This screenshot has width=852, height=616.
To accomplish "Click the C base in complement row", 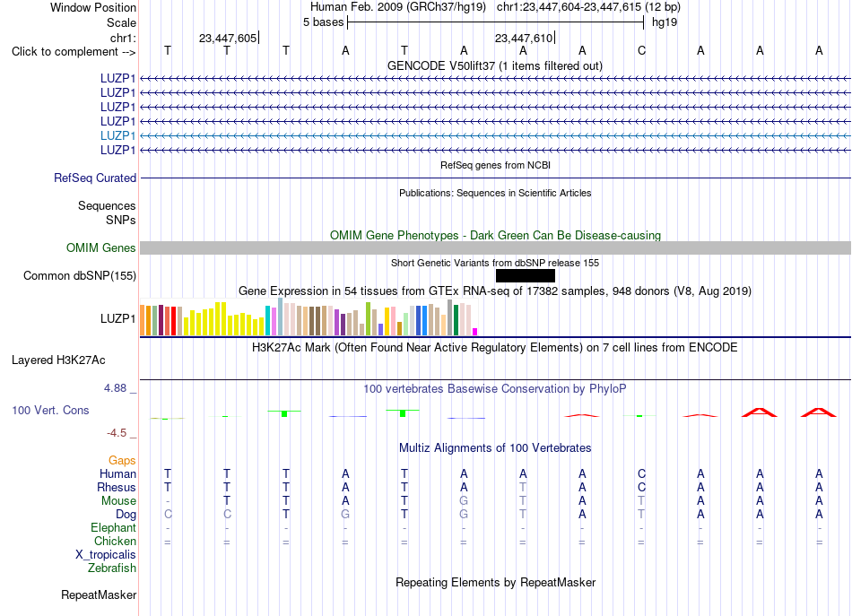I will click(642, 50).
